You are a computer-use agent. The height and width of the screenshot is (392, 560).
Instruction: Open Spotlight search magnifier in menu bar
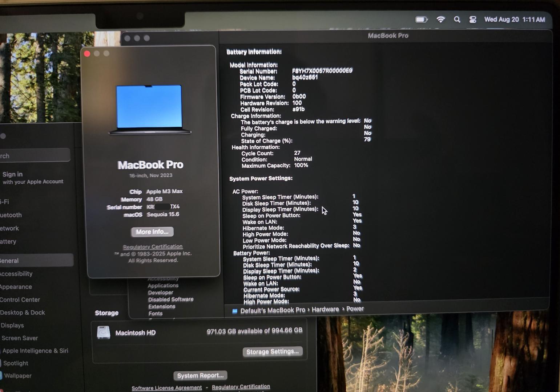coord(457,20)
